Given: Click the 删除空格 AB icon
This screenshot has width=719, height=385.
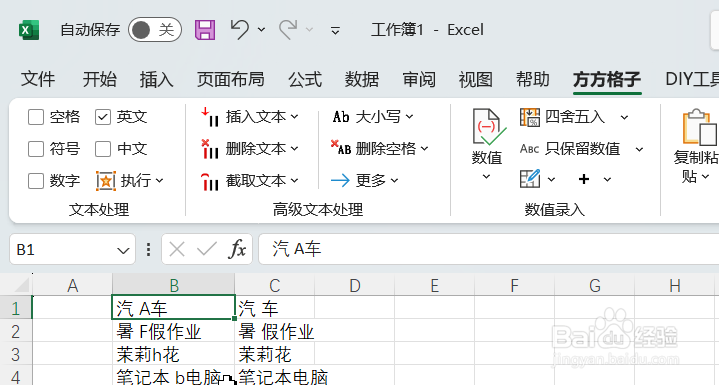Looking at the screenshot, I should coord(341,148).
